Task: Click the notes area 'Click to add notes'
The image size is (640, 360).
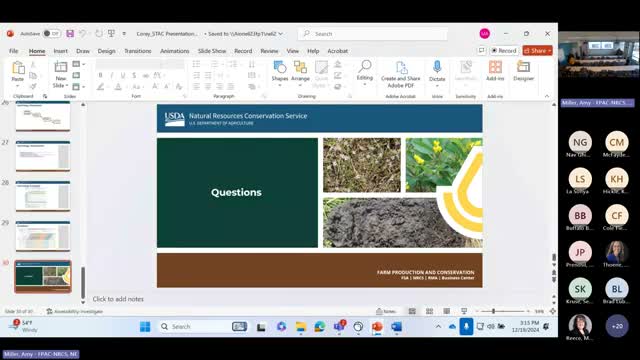Action: coord(118,299)
